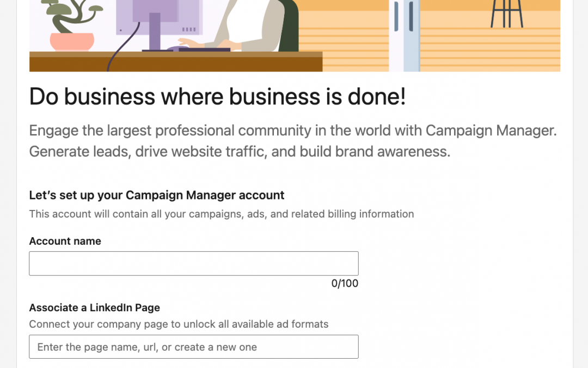Viewport: 588px width, 368px height.
Task: Click the Account name input field
Action: pyautogui.click(x=193, y=263)
